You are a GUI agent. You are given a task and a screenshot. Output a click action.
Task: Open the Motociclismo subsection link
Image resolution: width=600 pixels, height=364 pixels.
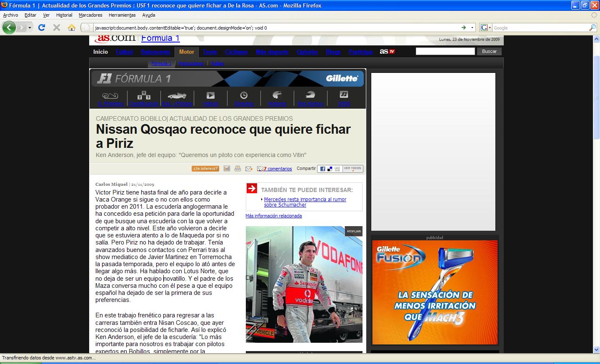[x=191, y=63]
